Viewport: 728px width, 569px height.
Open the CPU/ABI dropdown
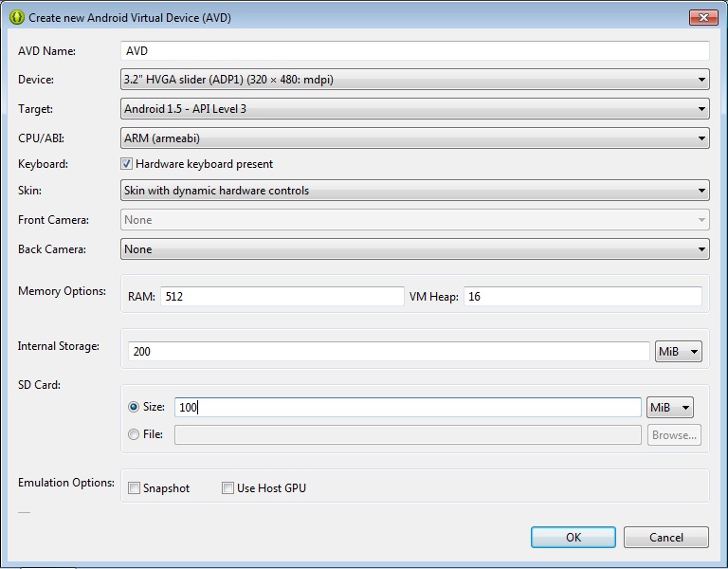coord(414,138)
